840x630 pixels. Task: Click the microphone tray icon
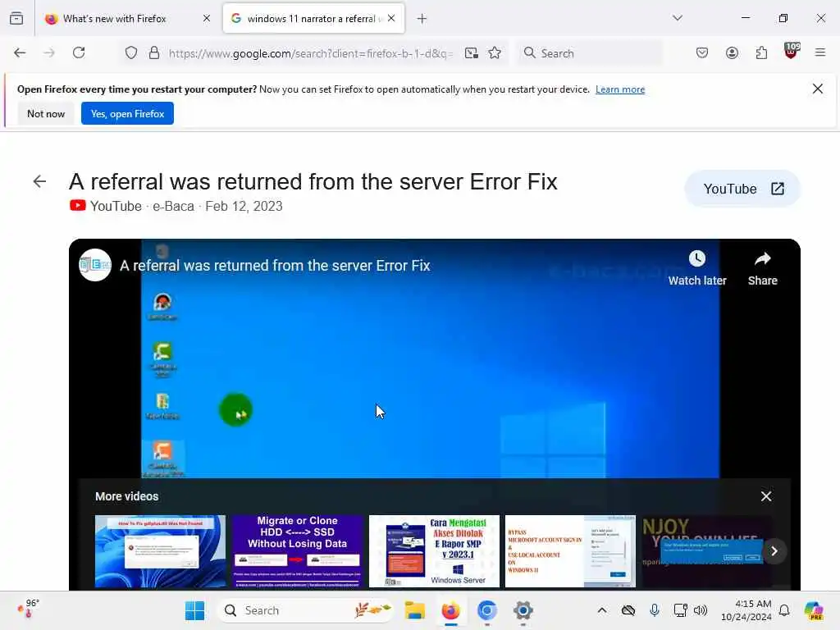[654, 610]
